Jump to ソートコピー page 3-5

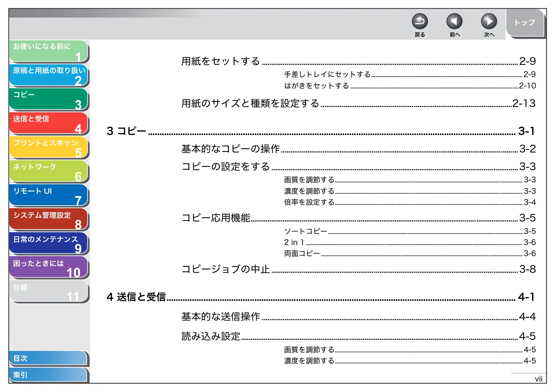[410, 231]
